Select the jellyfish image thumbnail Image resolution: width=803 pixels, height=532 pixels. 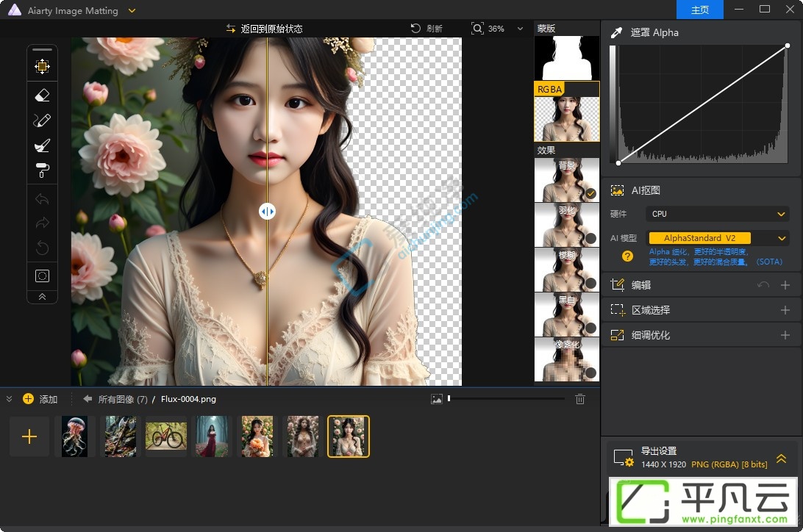coord(75,436)
